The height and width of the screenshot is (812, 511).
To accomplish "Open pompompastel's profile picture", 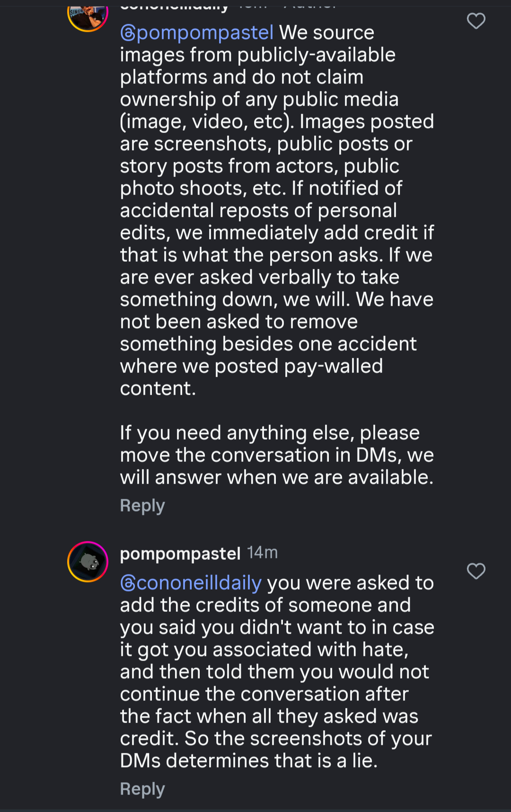I will pyautogui.click(x=88, y=562).
